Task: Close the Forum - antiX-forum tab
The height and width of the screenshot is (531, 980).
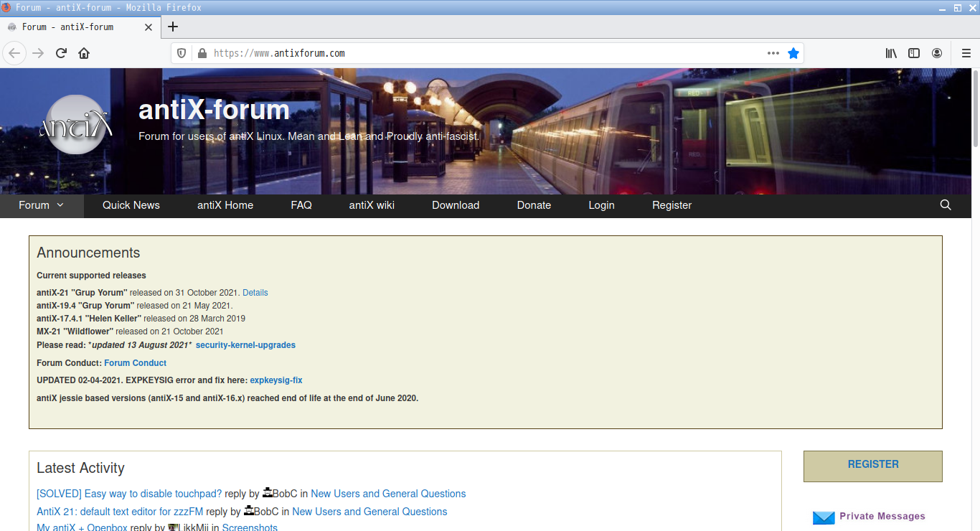Action: pyautogui.click(x=149, y=27)
